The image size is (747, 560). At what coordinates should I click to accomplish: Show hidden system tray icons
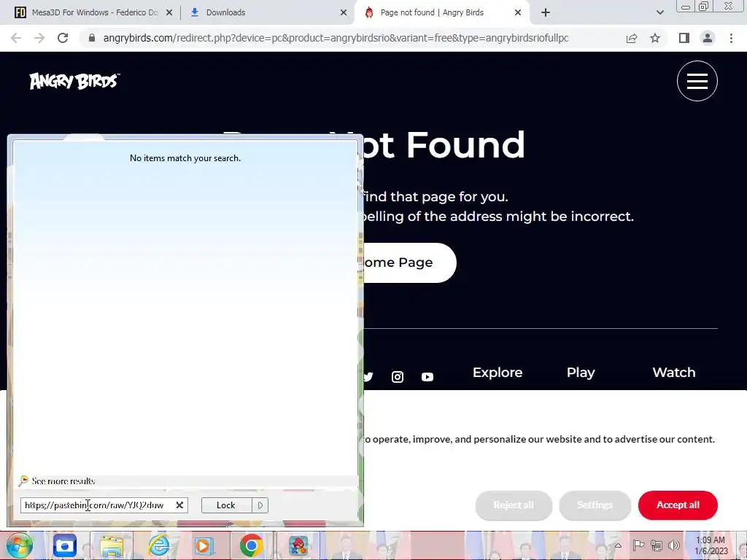coord(618,545)
